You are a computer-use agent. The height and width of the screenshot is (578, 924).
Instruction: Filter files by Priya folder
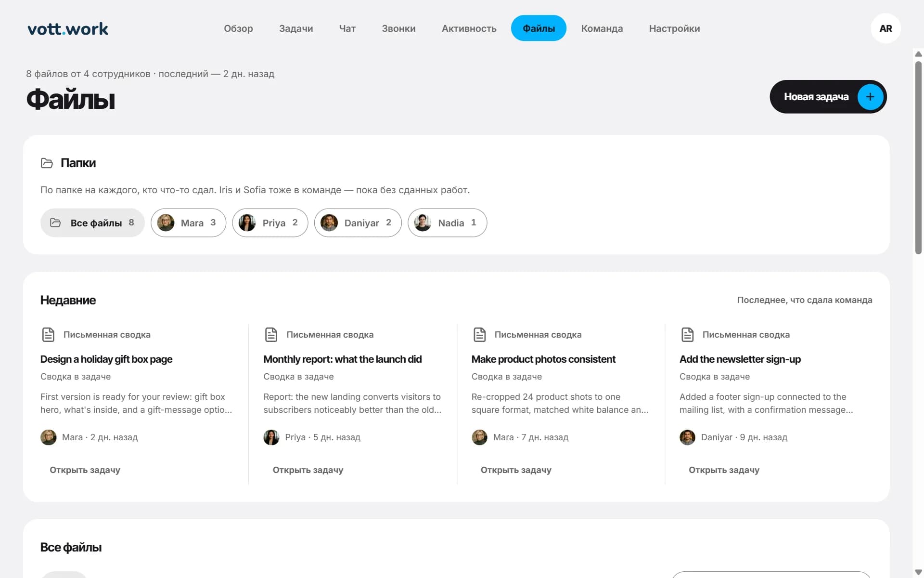click(270, 223)
